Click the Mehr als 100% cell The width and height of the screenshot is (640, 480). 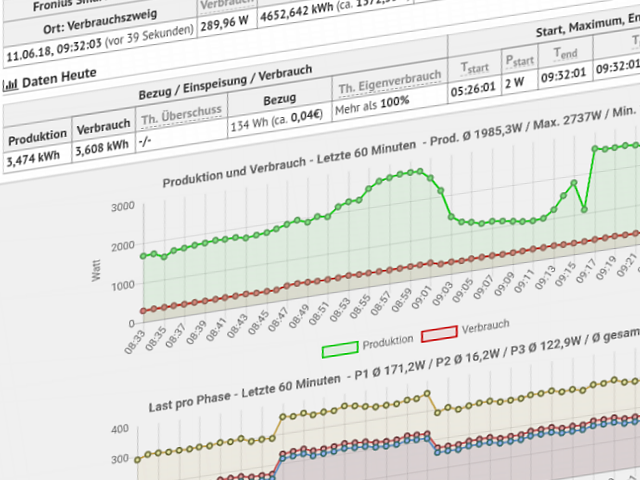[x=372, y=104]
